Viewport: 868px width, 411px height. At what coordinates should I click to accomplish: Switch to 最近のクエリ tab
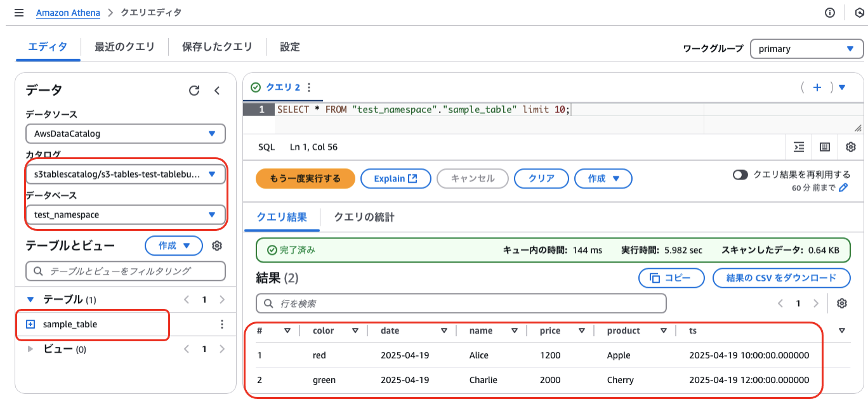[124, 47]
